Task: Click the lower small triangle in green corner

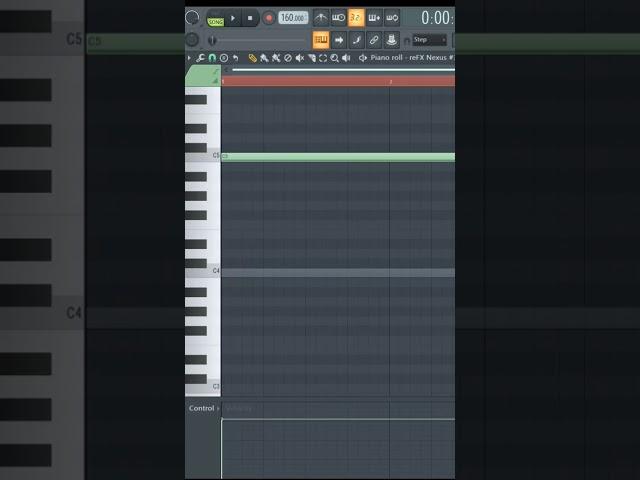Action: tap(216, 81)
